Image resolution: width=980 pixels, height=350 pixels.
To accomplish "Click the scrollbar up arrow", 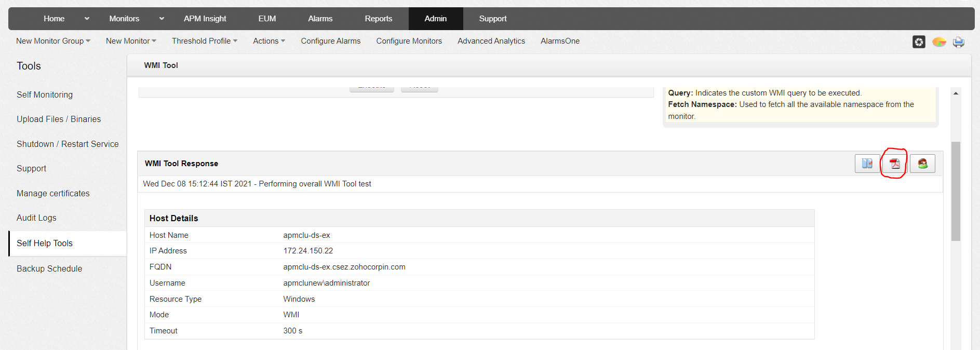I will coord(956,93).
